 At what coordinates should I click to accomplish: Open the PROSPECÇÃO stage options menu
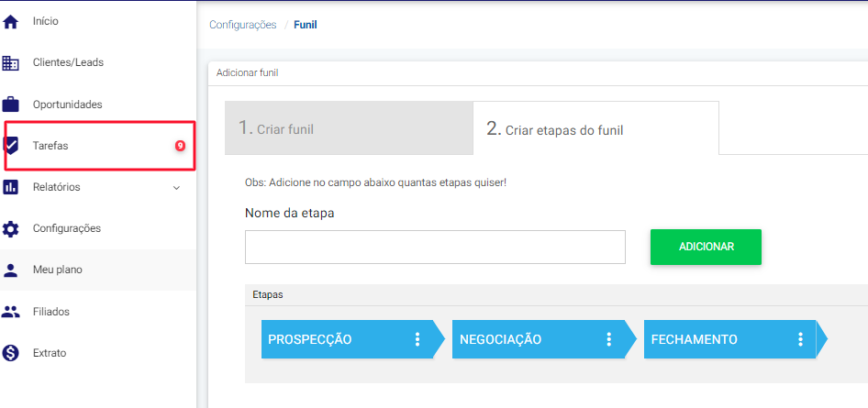(x=417, y=339)
